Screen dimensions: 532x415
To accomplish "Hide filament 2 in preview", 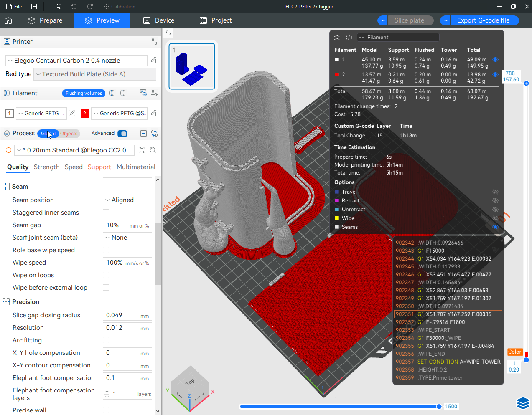I will [x=495, y=74].
